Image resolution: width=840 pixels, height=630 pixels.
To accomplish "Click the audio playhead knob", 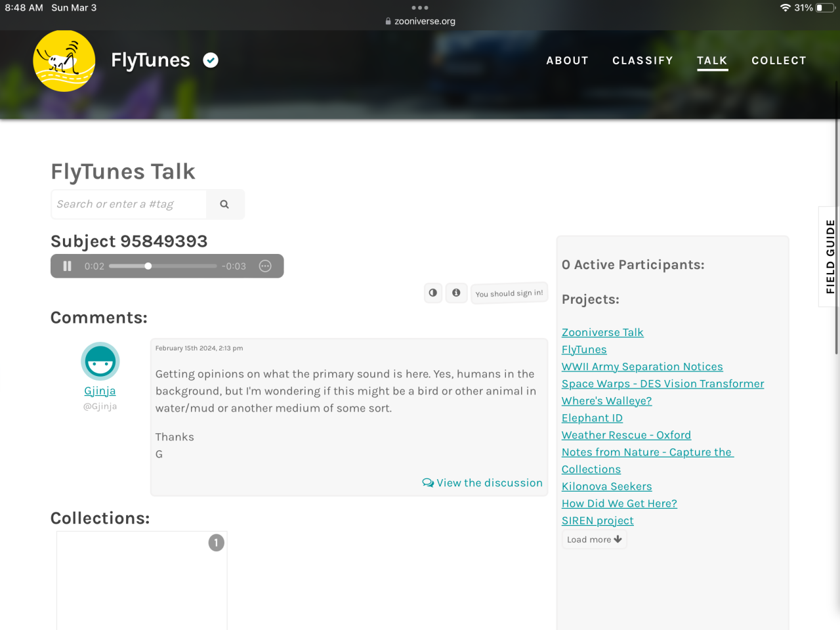I will [148, 266].
